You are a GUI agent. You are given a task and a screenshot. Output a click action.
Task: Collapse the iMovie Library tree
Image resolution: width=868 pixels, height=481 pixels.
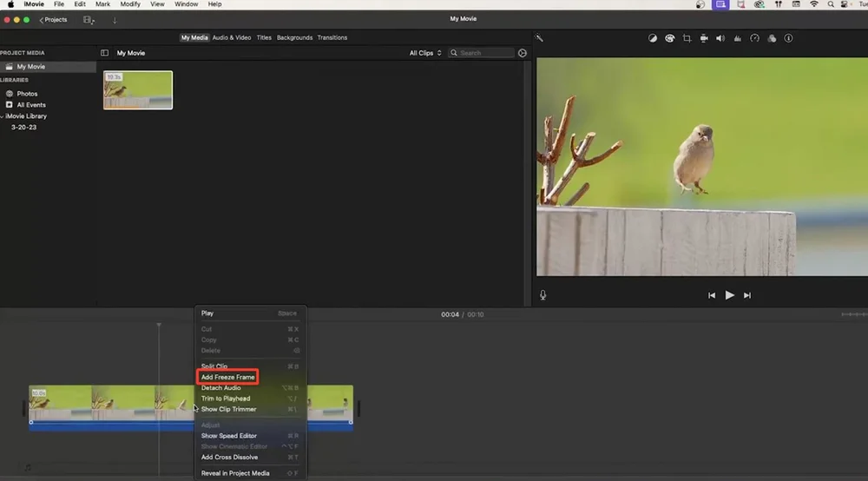tap(3, 116)
